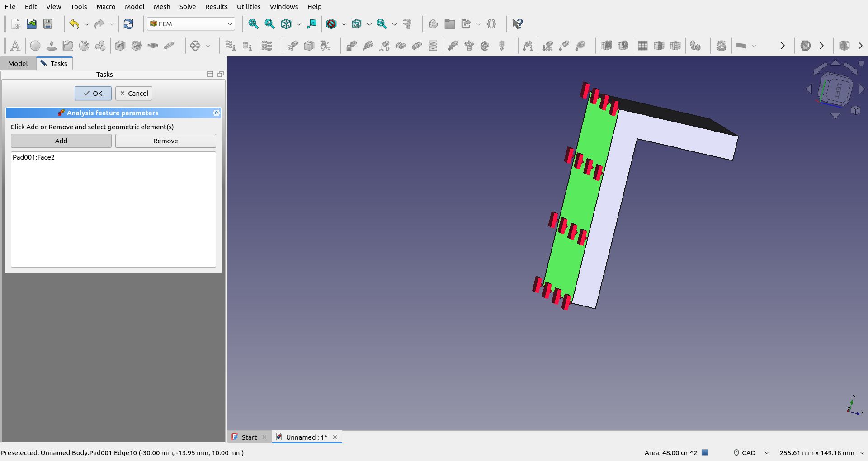This screenshot has height=461, width=868.
Task: Click Fit Selection zoom icon
Action: 269,24
